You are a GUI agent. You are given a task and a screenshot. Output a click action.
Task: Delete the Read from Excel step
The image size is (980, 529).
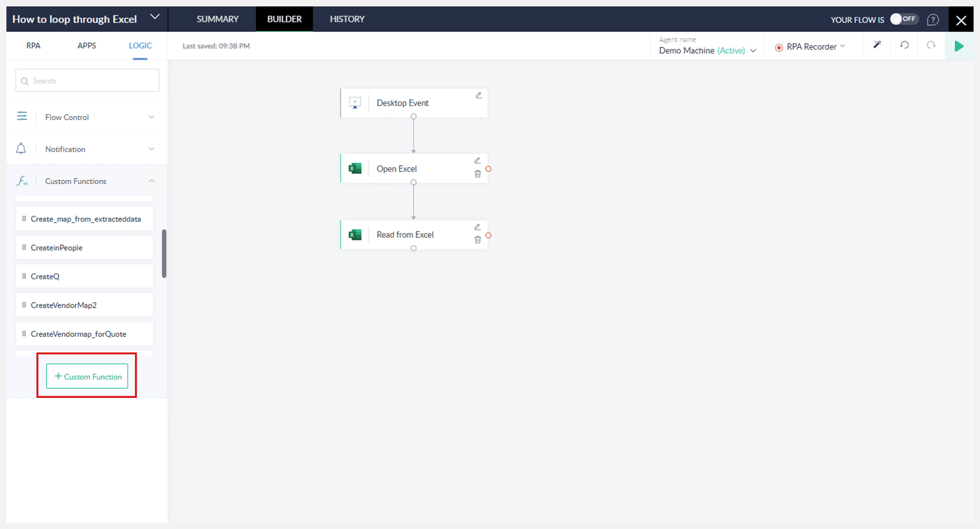(x=477, y=240)
